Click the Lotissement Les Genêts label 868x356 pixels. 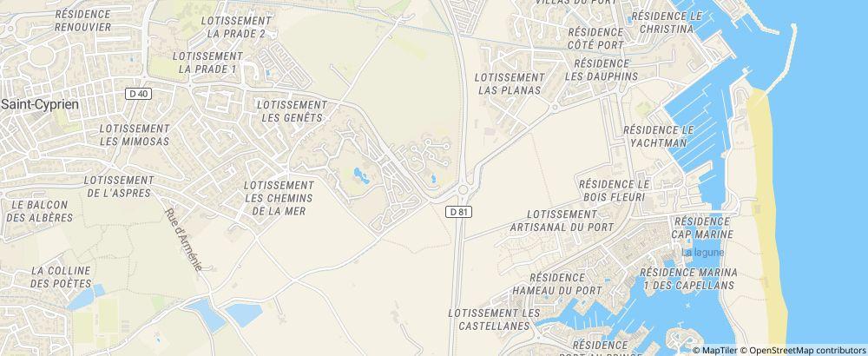click(292, 111)
